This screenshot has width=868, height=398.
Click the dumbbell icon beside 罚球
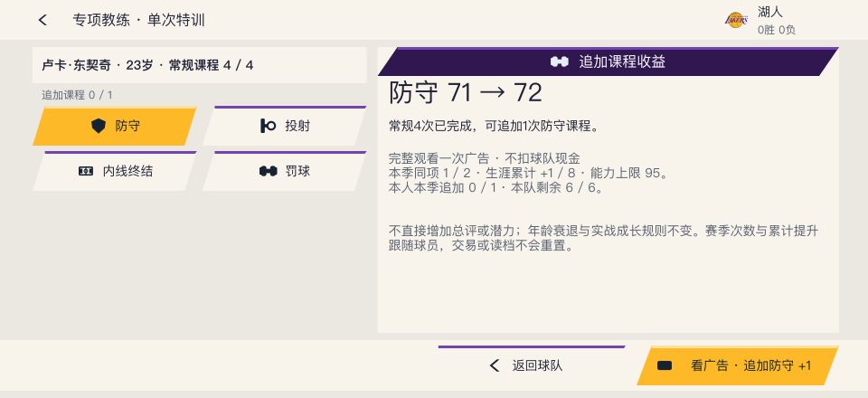[x=268, y=172]
